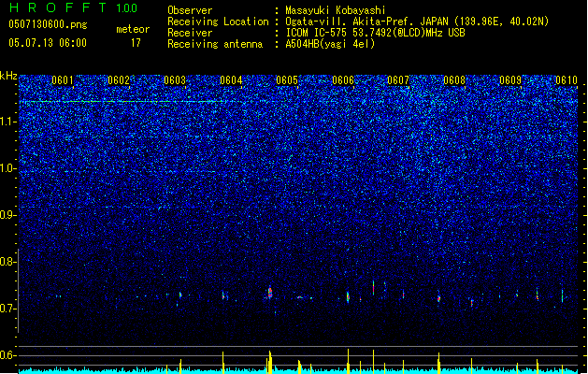The width and height of the screenshot is (588, 374).
Task: Click the 0601 time marker
Action: pos(63,80)
